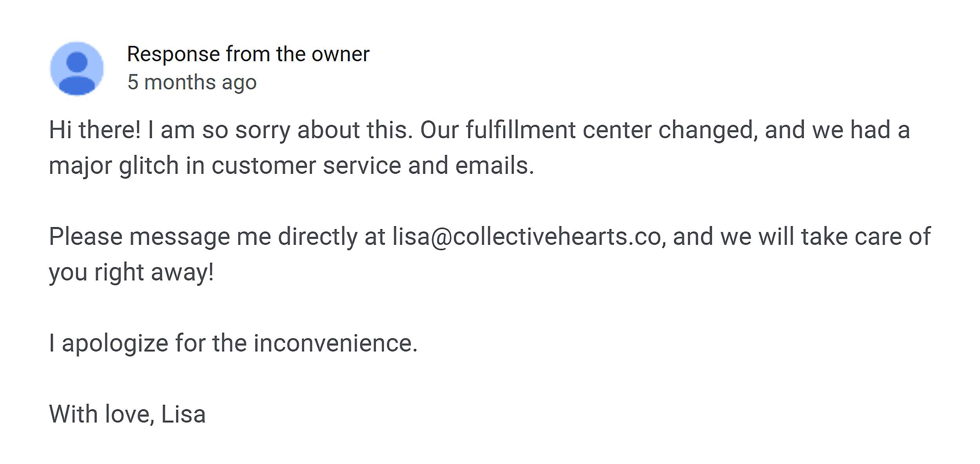Click the owner's blue avatar icon
This screenshot has height=464, width=980.
click(x=77, y=69)
